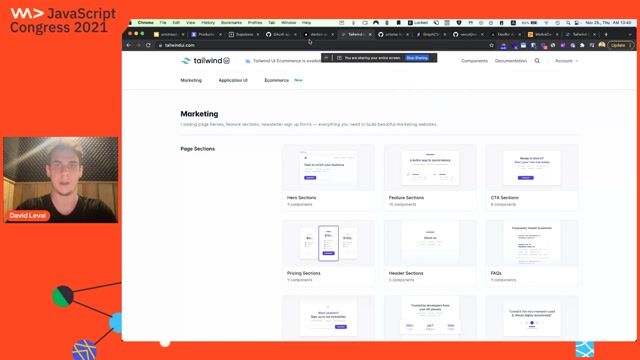Switch to the last Tailwind browser tab
The width and height of the screenshot is (640, 360).
(x=581, y=34)
